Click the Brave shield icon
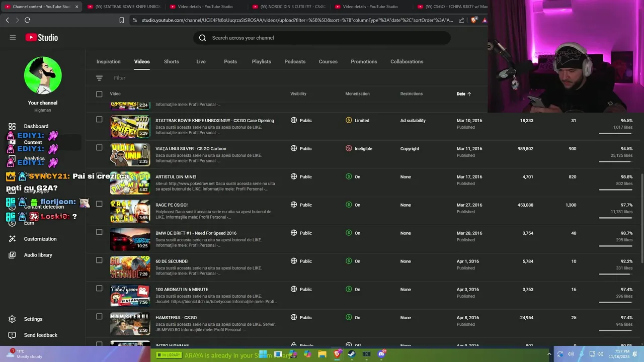Viewport: 644px width, 362px height. (x=473, y=20)
